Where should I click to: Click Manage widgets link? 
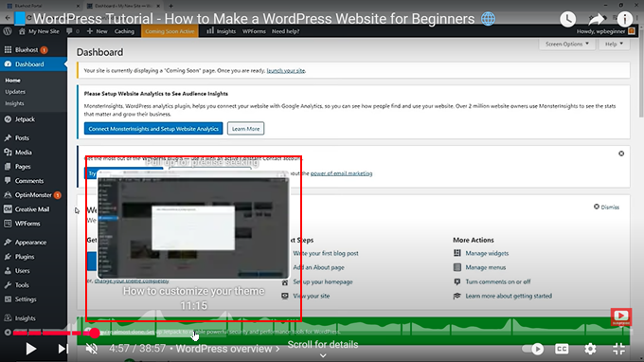point(487,253)
